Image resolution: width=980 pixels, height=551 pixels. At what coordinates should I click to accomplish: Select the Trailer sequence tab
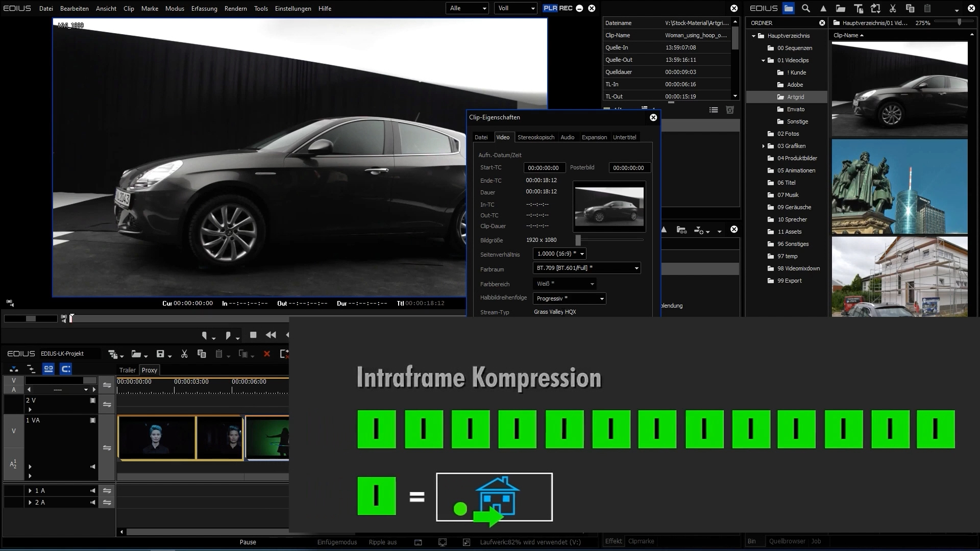[127, 370]
